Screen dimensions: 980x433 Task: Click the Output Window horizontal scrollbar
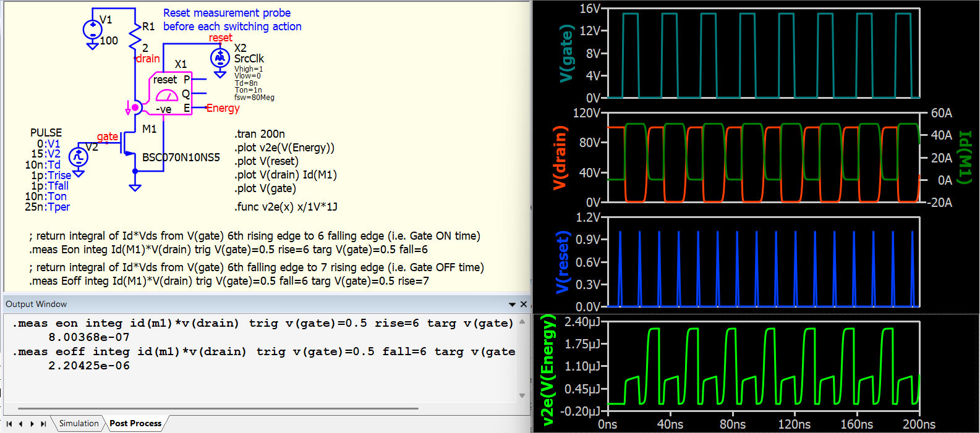click(218, 408)
